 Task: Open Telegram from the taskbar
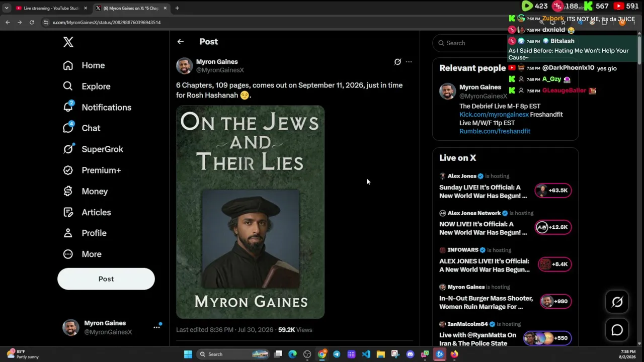(337, 354)
